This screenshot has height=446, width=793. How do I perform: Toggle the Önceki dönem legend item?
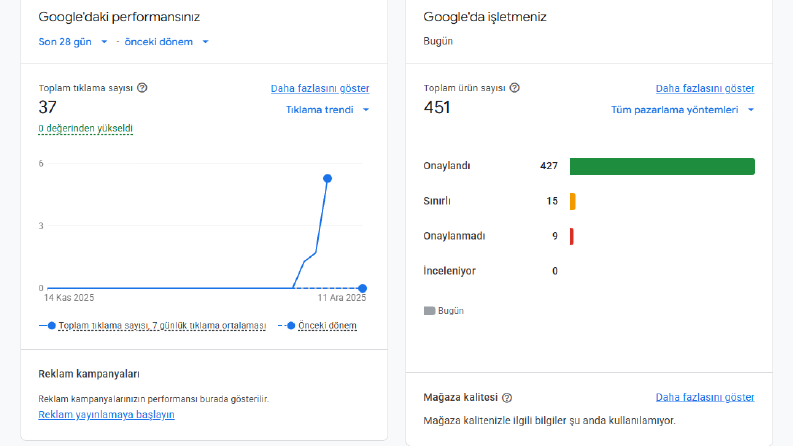(317, 326)
